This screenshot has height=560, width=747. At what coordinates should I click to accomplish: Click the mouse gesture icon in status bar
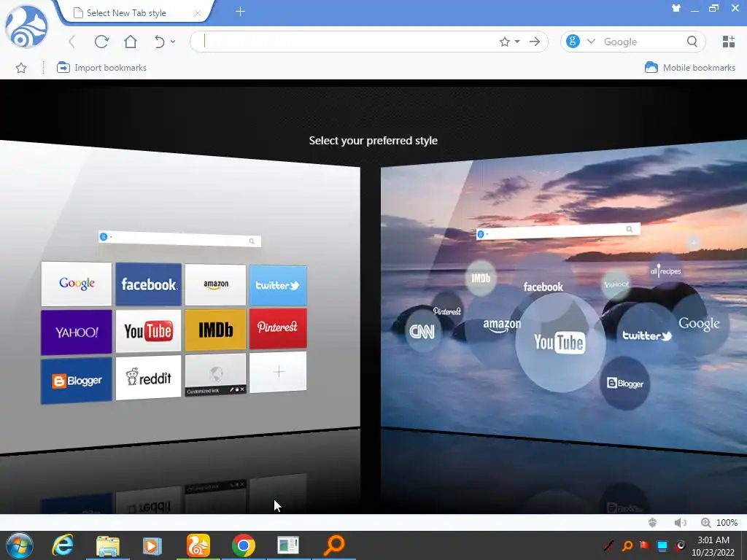(x=652, y=522)
